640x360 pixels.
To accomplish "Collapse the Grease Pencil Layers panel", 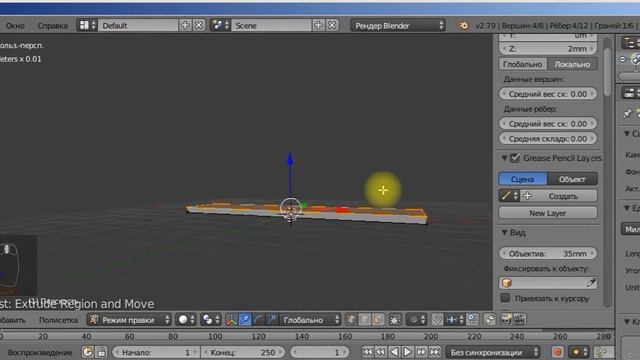I will pos(504,158).
